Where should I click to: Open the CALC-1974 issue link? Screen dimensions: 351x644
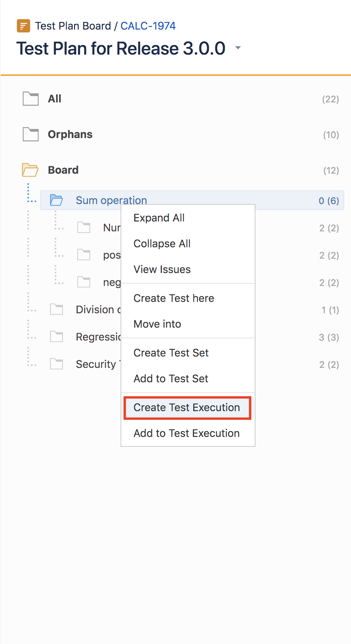(x=148, y=26)
